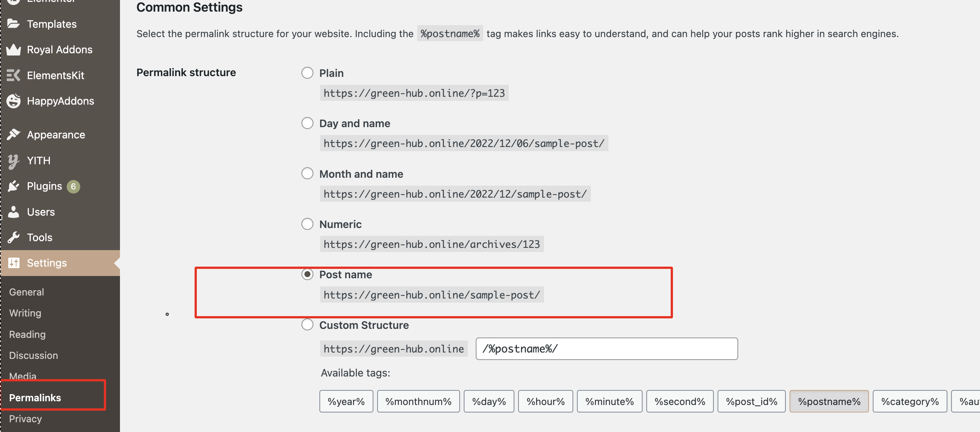Click the Plugins update count badge
Image resolution: width=980 pixels, height=432 pixels.
click(x=73, y=186)
